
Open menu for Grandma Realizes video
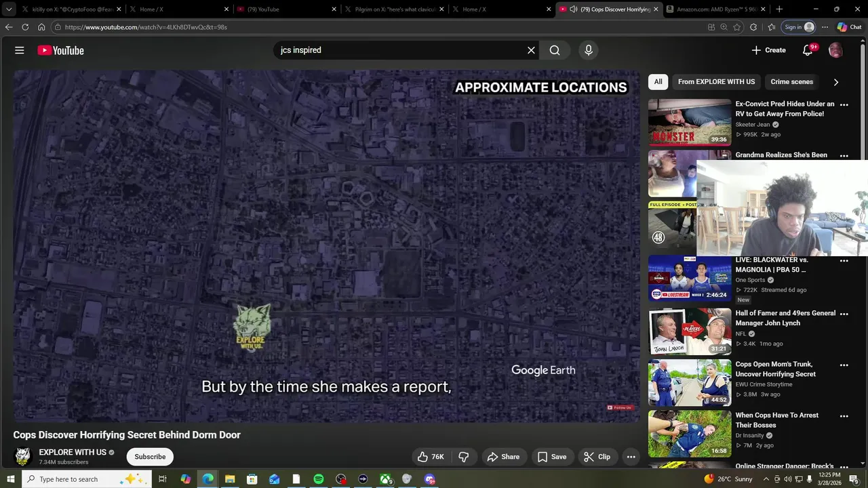coord(844,156)
